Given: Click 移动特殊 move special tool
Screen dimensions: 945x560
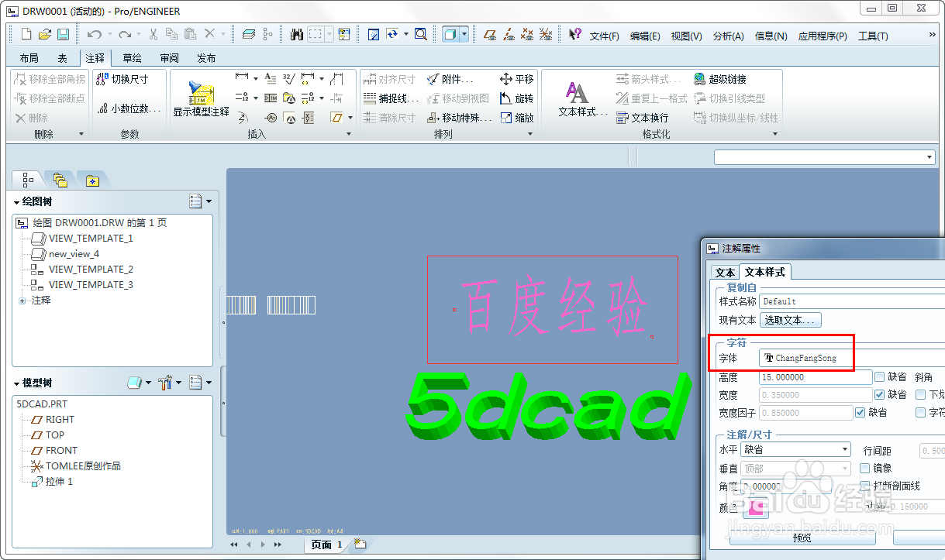Looking at the screenshot, I should 459,118.
